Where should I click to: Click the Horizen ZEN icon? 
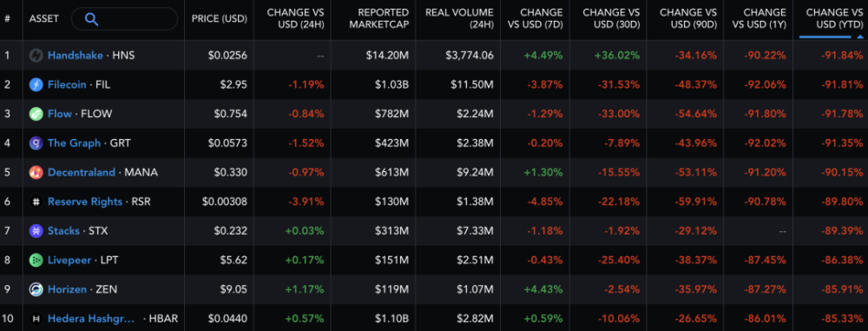[36, 289]
